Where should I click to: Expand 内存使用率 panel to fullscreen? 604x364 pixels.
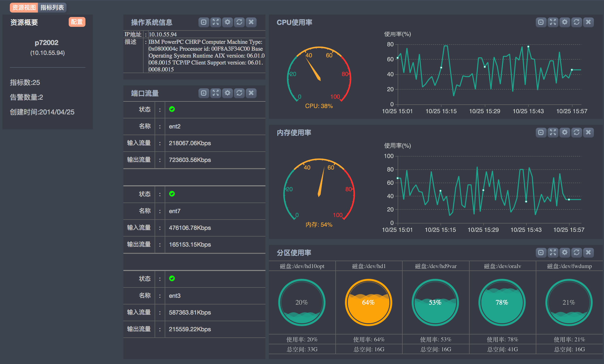tap(553, 132)
